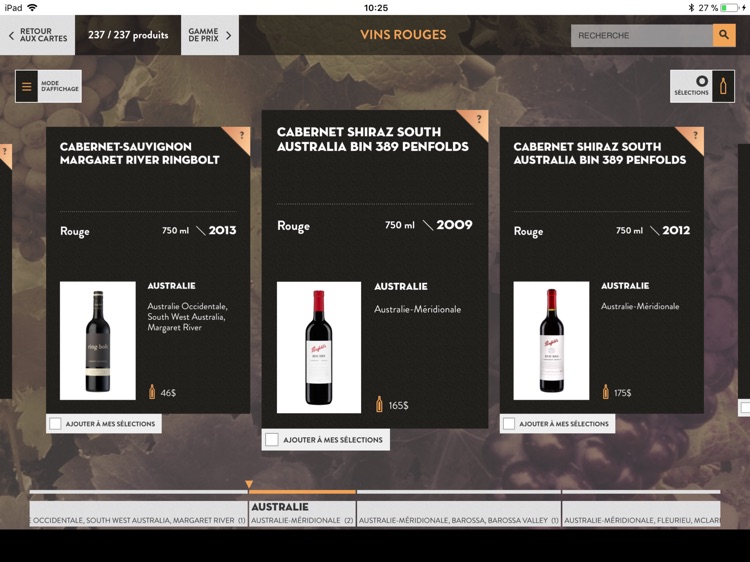Open the Sélections counter button
Image resolution: width=750 pixels, height=562 pixels.
[691, 86]
